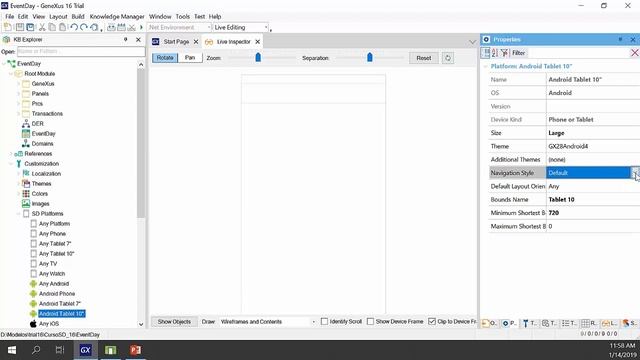Click the Show Objects button
The width and height of the screenshot is (640, 360).
174,322
